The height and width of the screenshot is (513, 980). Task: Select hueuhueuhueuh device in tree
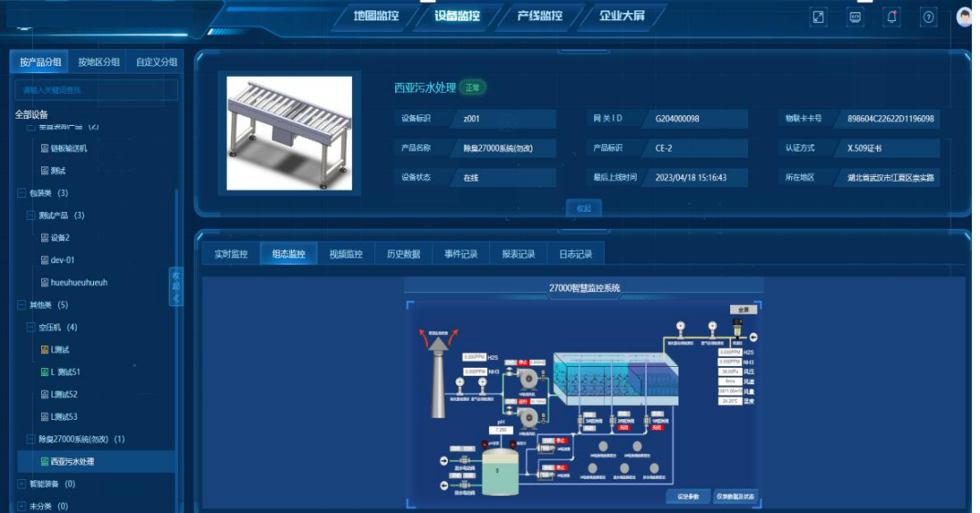pyautogui.click(x=78, y=283)
